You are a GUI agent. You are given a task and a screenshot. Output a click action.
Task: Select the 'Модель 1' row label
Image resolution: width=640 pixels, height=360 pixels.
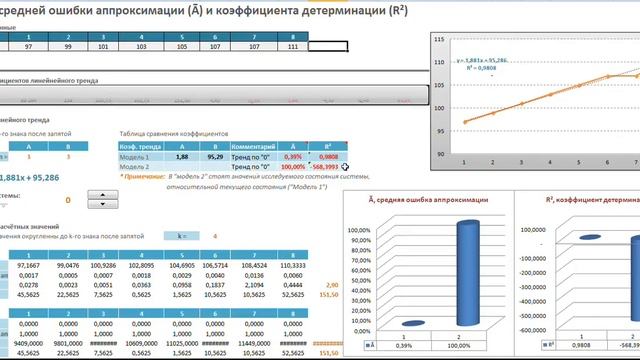[x=141, y=157]
